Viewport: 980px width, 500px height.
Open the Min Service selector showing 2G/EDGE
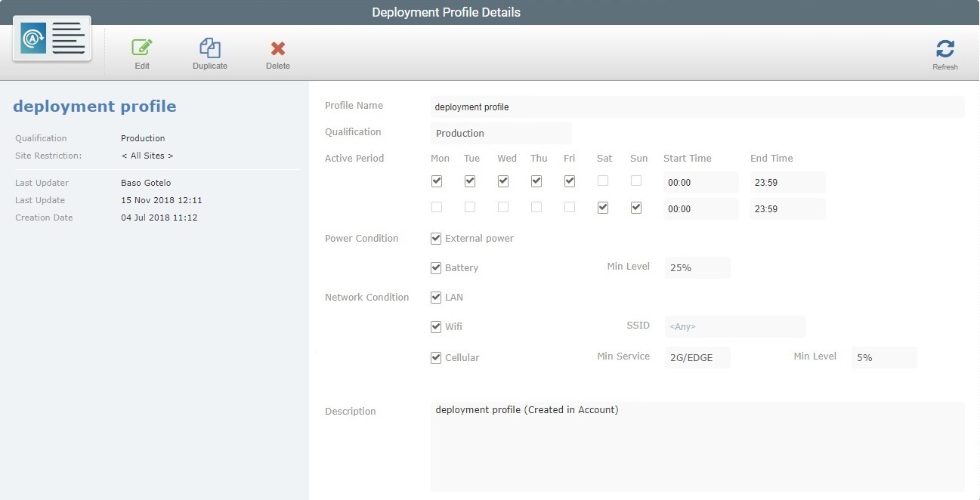coord(697,357)
